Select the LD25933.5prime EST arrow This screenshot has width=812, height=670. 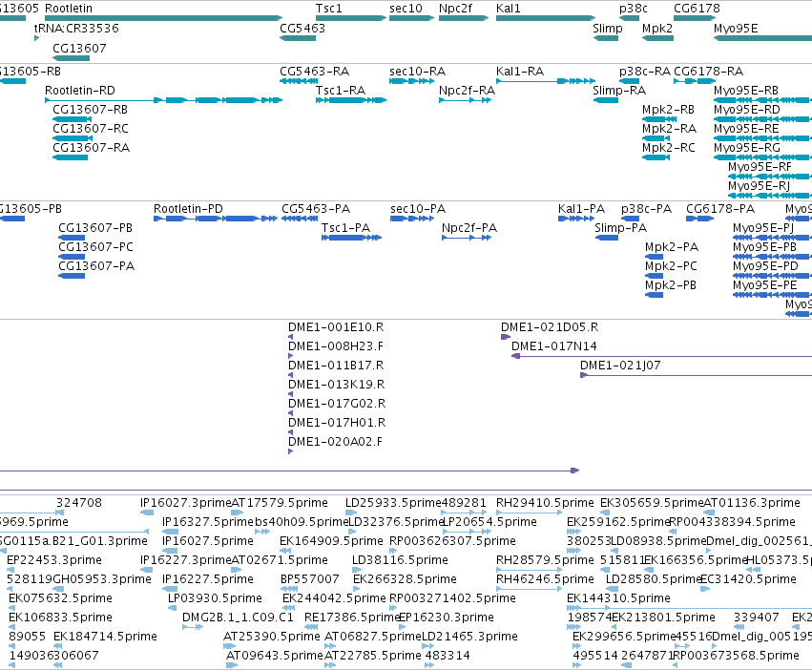tap(349, 513)
